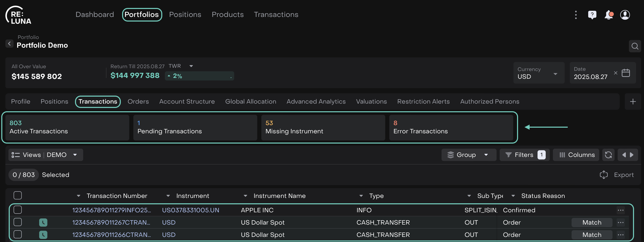This screenshot has width=644, height=242.
Task: Toggle the select-all header checkbox
Action: pyautogui.click(x=18, y=196)
